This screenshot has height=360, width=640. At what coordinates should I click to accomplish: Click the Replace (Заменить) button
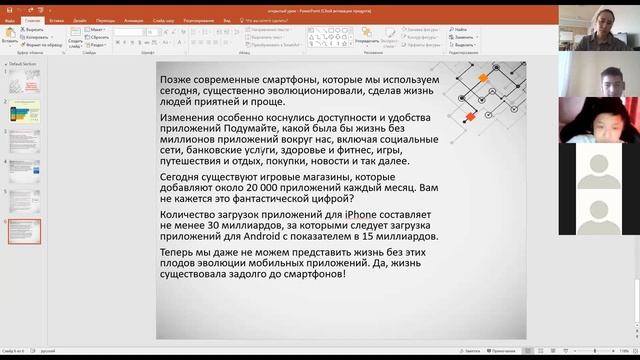(x=463, y=37)
